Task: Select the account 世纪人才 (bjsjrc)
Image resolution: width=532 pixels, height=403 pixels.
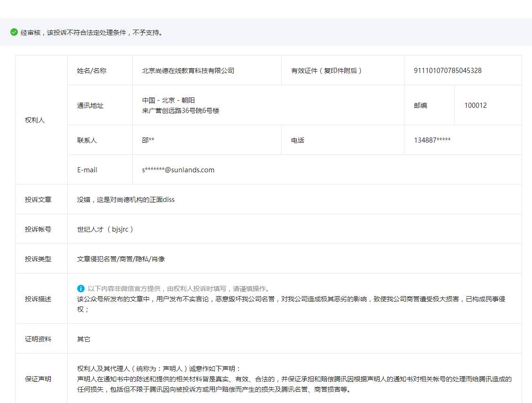Action: tap(105, 229)
